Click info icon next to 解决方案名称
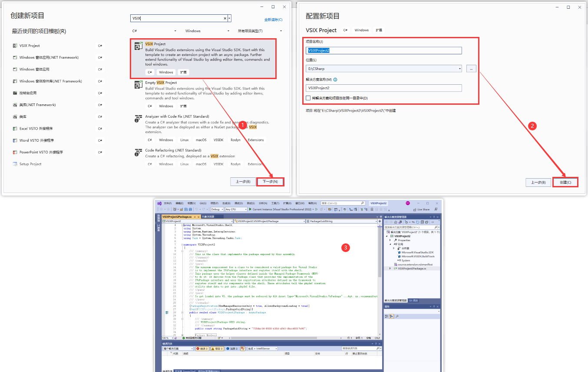588x372 pixels. point(335,80)
